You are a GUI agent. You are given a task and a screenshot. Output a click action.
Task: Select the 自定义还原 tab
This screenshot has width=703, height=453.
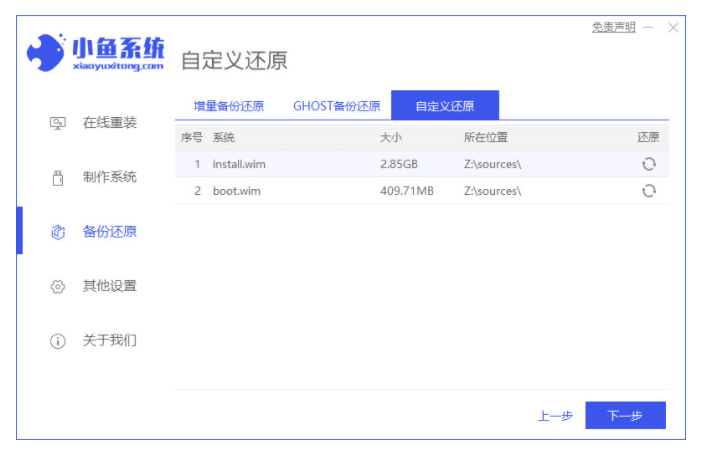444,106
